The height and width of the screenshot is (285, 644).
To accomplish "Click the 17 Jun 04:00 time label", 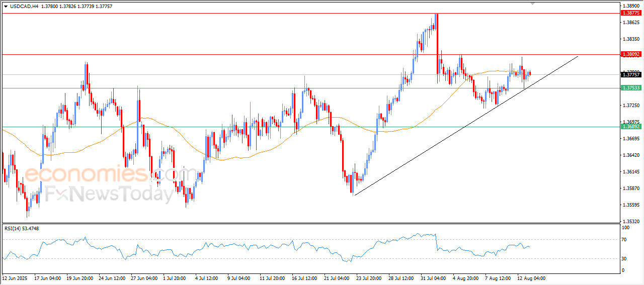I will (x=47, y=278).
